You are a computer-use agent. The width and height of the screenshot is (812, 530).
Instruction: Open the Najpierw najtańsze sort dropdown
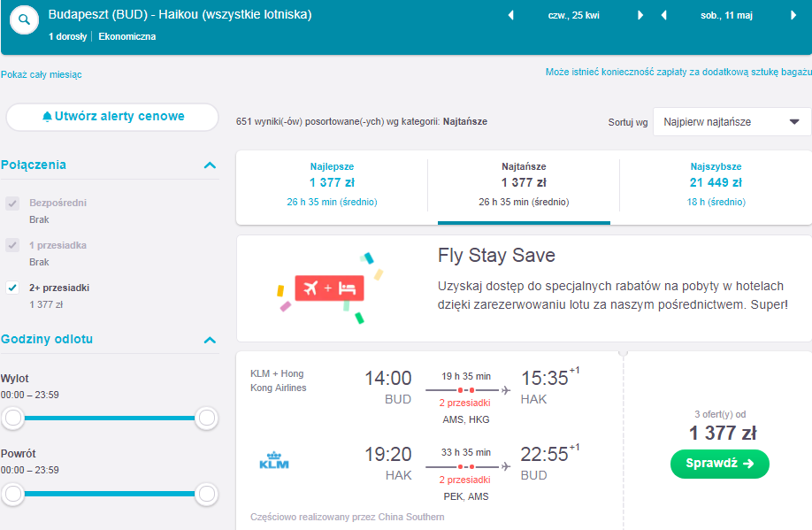[x=732, y=122]
